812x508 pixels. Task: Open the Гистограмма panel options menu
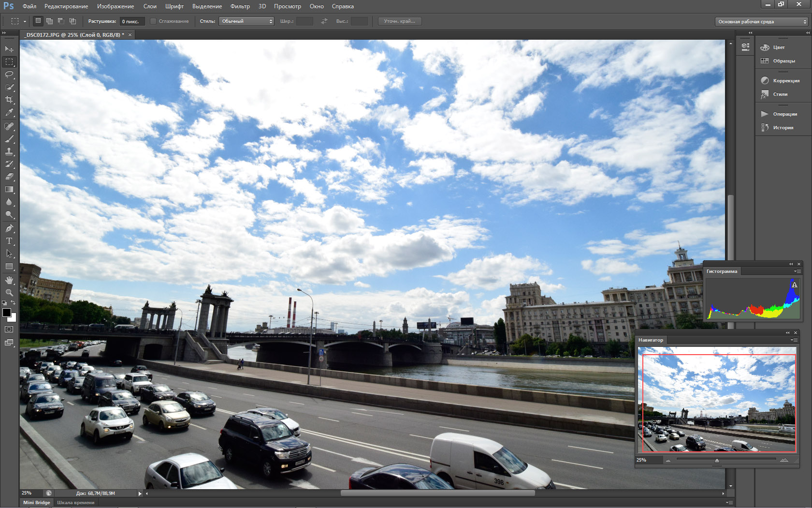click(x=797, y=271)
